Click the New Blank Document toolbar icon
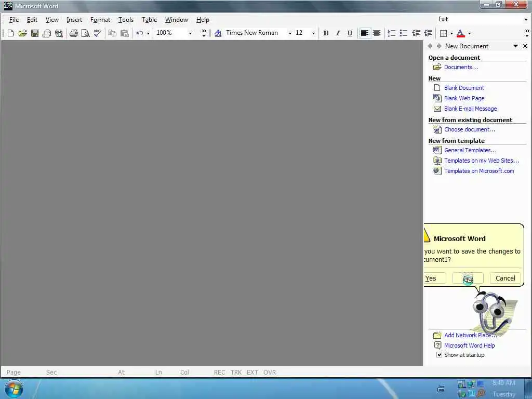This screenshot has width=532, height=399. click(10, 33)
